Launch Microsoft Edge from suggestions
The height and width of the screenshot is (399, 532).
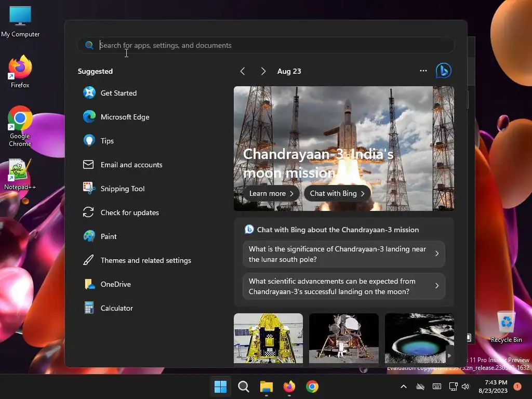click(x=116, y=117)
